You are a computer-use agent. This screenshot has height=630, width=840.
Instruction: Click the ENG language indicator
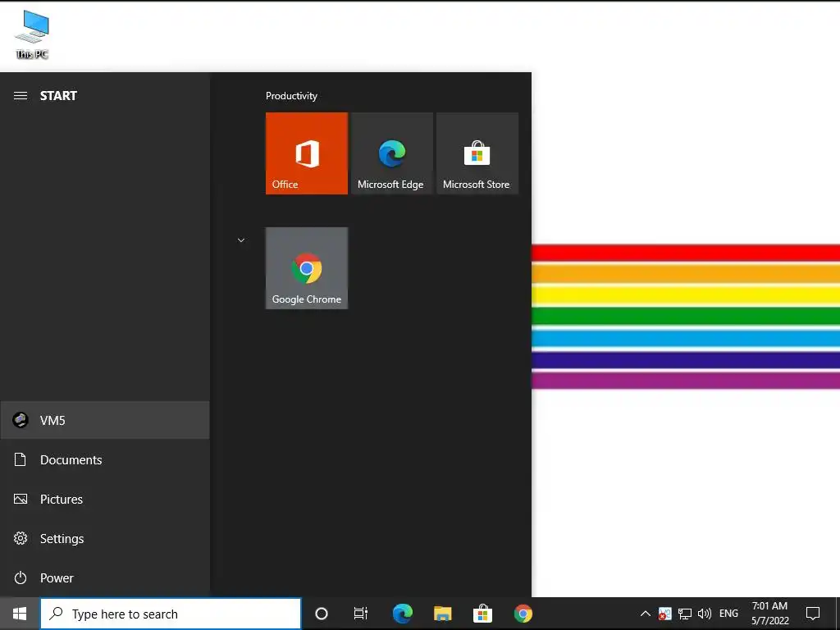(x=728, y=614)
